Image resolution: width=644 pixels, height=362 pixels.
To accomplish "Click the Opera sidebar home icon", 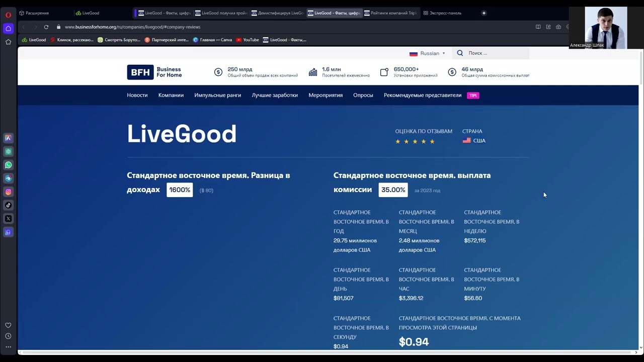I will [8, 29].
